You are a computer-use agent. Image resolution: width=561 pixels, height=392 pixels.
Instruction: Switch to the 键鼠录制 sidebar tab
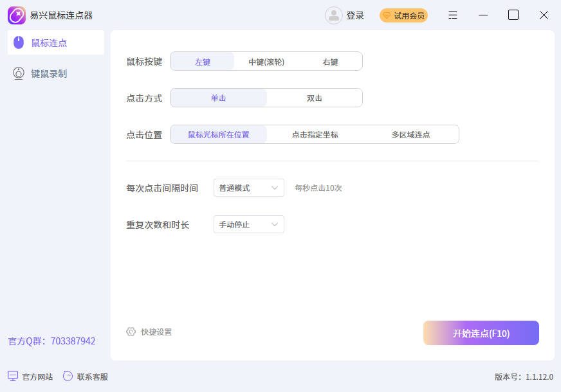[x=49, y=74]
